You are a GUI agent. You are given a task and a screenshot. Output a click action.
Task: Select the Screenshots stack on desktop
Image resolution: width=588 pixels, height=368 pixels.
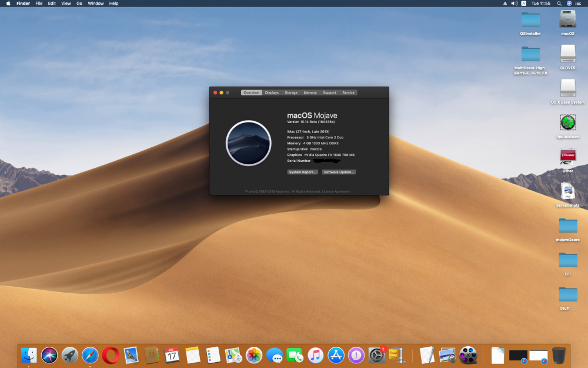tap(568, 194)
